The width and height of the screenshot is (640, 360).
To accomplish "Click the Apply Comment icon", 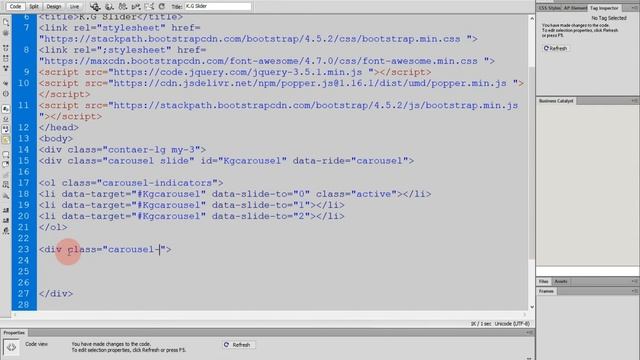I will point(6,154).
